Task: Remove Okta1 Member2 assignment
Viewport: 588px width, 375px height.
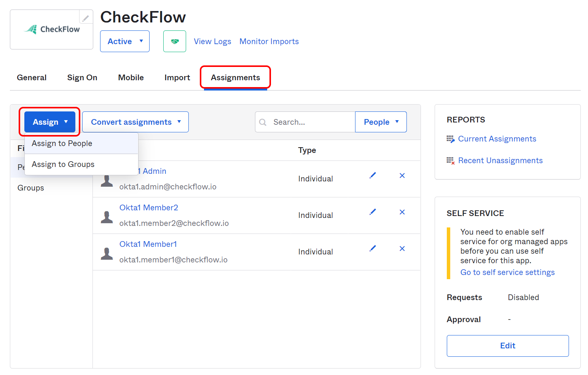Action: tap(402, 212)
